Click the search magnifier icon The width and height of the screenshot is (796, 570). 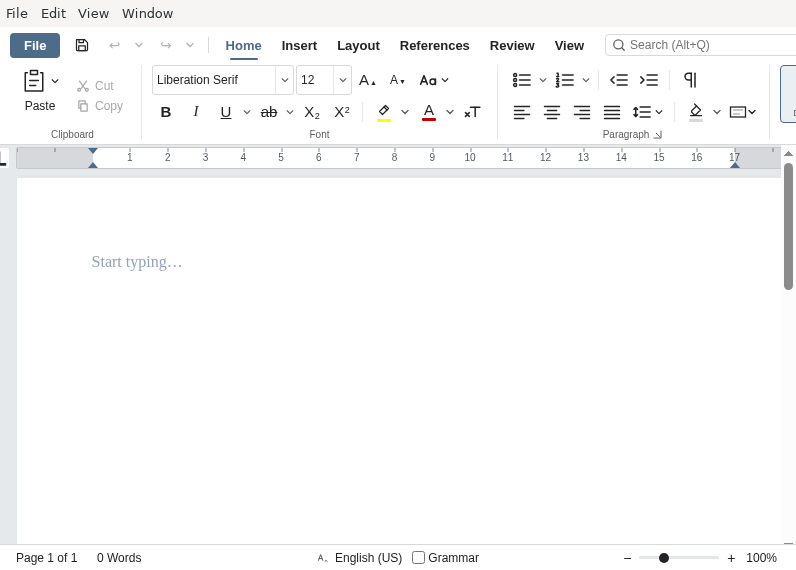point(619,45)
